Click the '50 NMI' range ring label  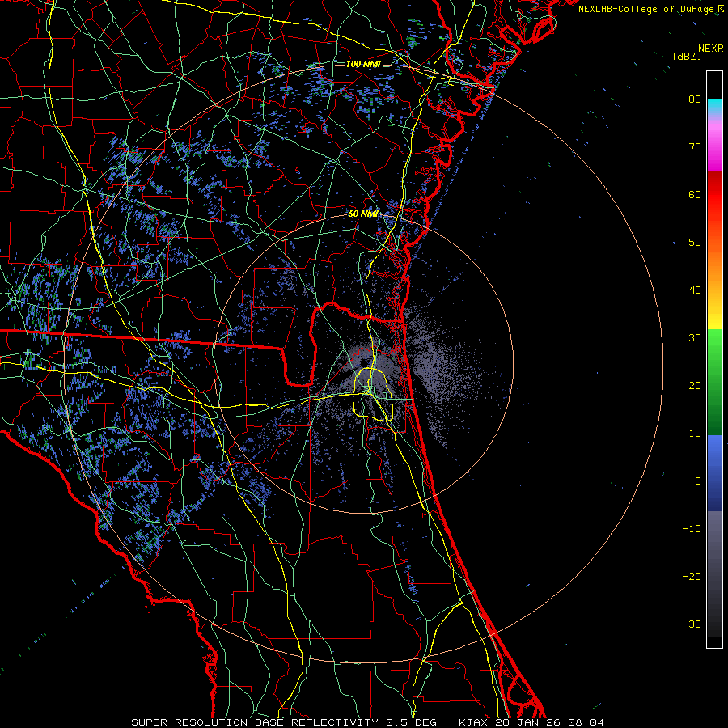363,214
